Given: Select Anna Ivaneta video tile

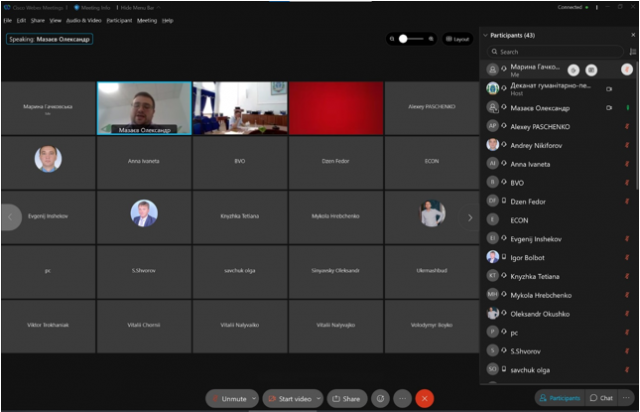Looking at the screenshot, I should click(x=144, y=163).
